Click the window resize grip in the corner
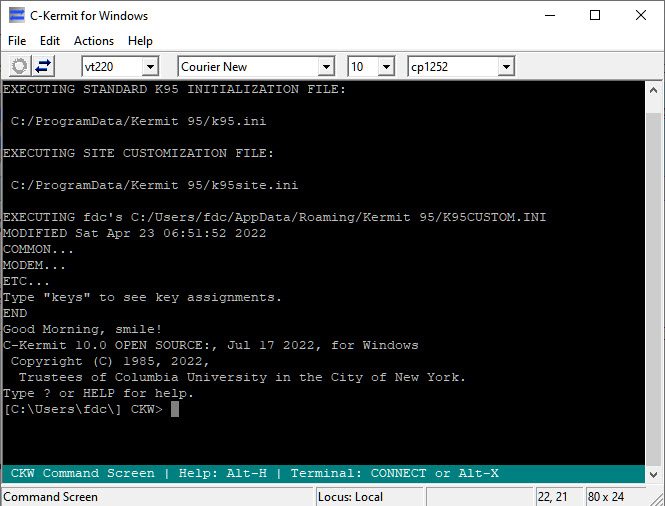Screen dimensions: 665x506 657,498
